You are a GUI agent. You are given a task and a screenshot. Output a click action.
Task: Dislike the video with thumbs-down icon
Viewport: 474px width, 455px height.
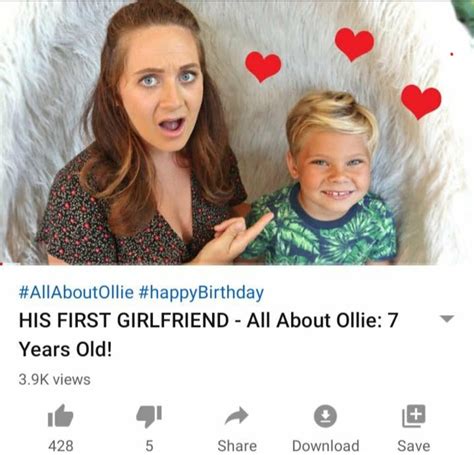tap(149, 416)
